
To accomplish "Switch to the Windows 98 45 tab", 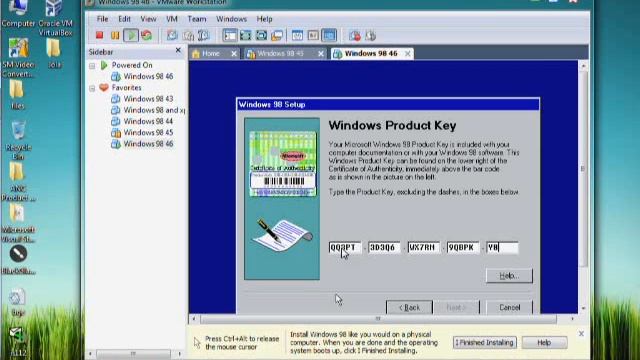I will [281, 53].
